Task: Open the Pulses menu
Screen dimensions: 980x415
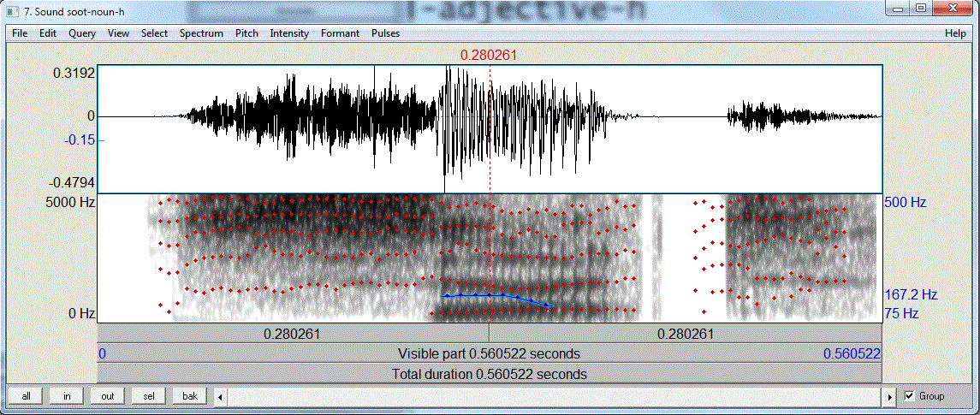Action: pos(385,33)
